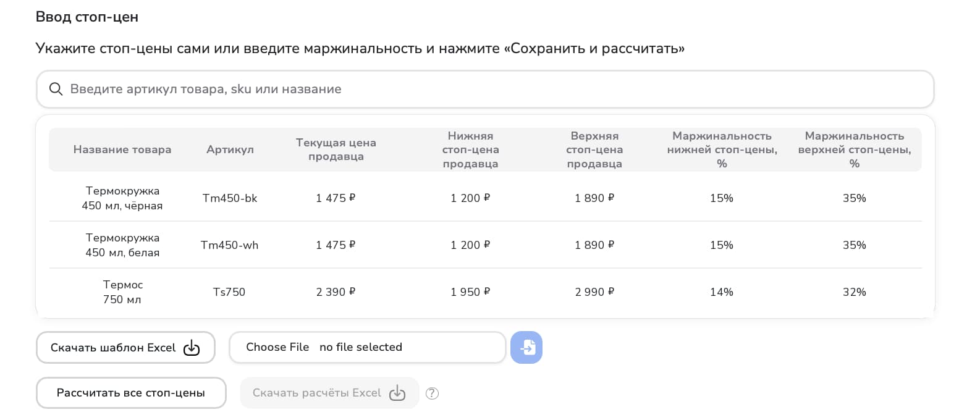
Task: Click Артикул column header
Action: [230, 149]
